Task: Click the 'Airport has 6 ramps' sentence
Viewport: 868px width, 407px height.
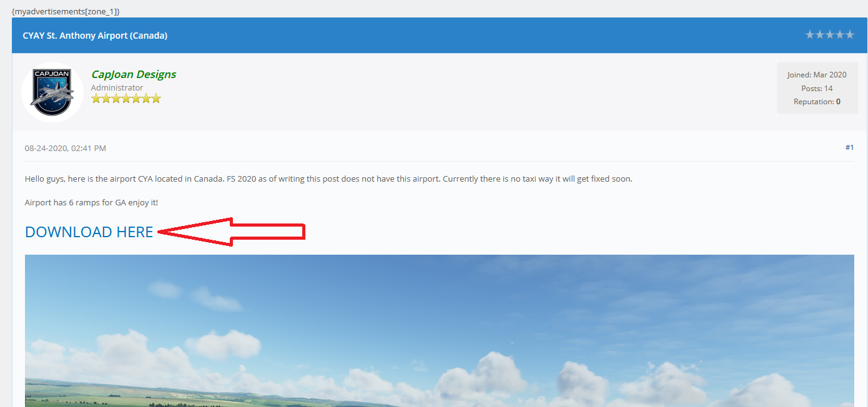Action: (x=91, y=202)
